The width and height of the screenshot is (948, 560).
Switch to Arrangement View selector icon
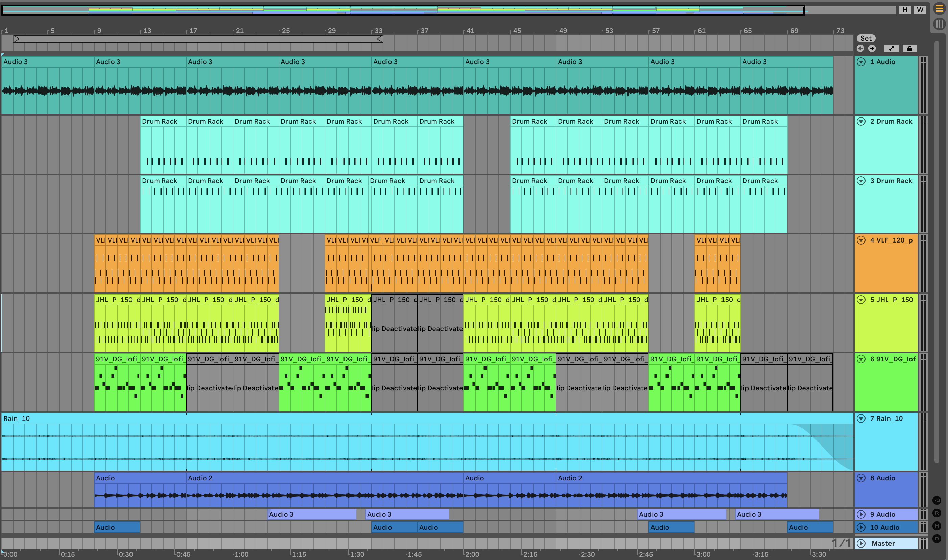939,8
